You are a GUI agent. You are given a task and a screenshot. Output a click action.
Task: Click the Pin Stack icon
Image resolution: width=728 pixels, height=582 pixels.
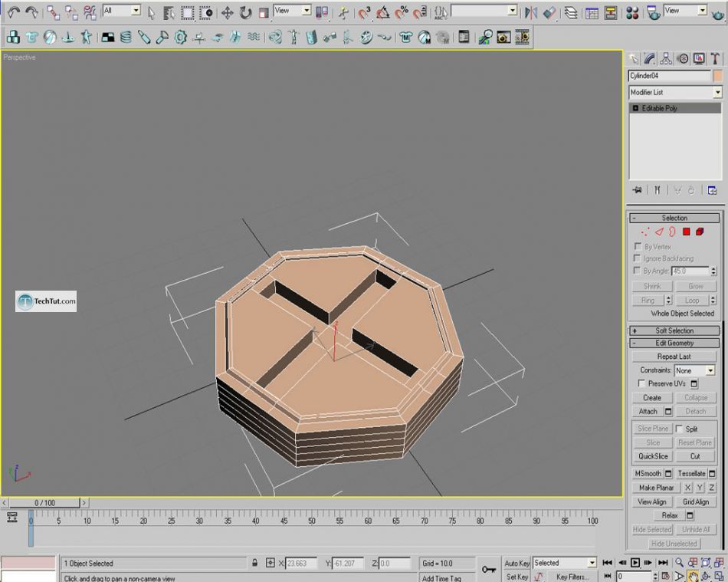[x=637, y=190]
